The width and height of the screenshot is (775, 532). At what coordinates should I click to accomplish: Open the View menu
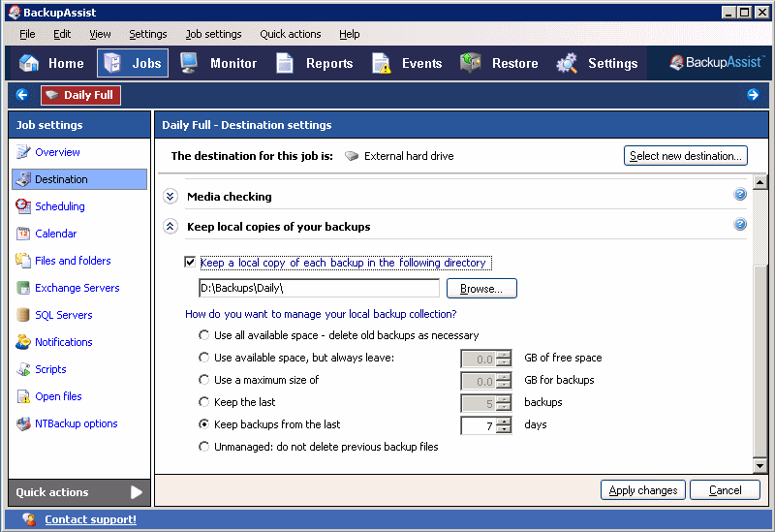[x=100, y=34]
